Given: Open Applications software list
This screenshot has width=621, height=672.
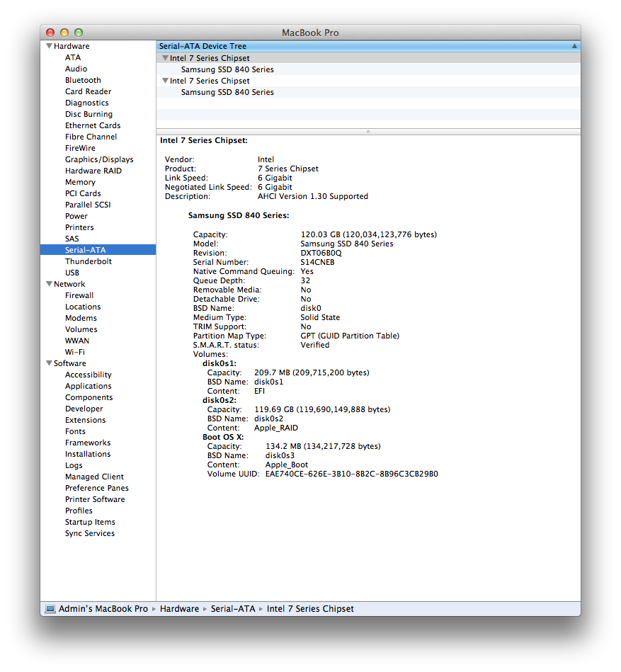Looking at the screenshot, I should [89, 386].
